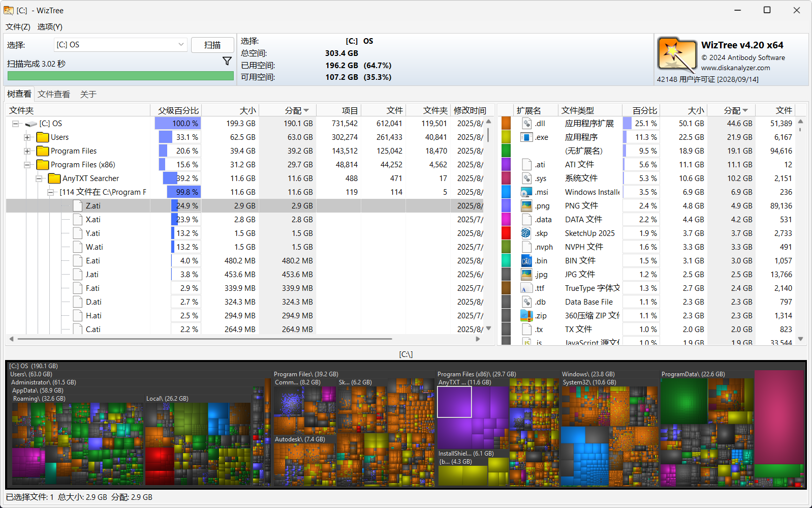Expand the Program Files folder node
The image size is (812, 508).
point(27,151)
